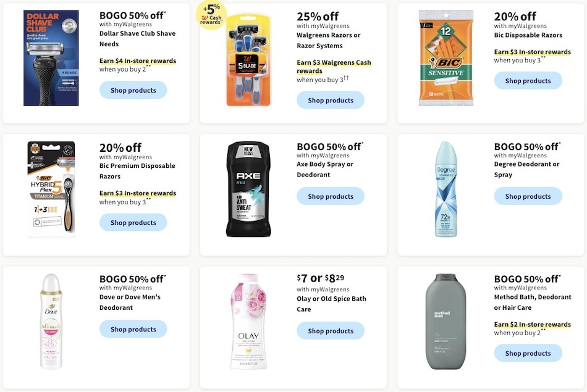Shop products for Bic Premium Disposable Razors
Viewport: 587px width, 392px height.
(x=133, y=222)
